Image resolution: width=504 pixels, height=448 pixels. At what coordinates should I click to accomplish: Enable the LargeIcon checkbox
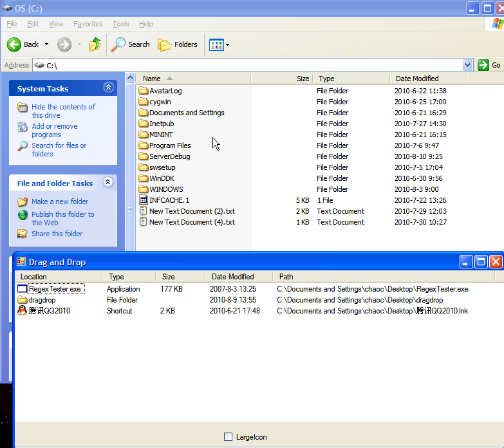click(228, 437)
